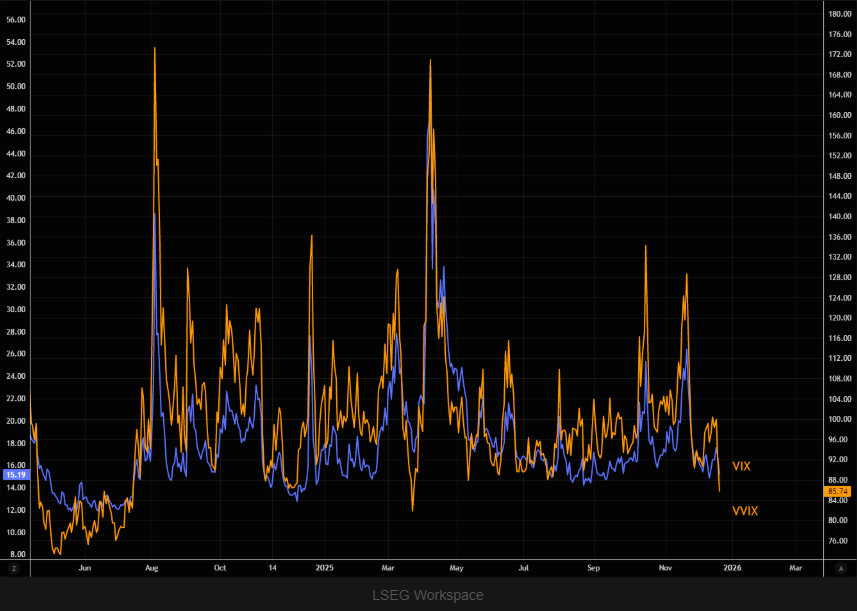Image resolution: width=857 pixels, height=611 pixels.
Task: Click the 30.00 left axis label
Action: click(16, 309)
